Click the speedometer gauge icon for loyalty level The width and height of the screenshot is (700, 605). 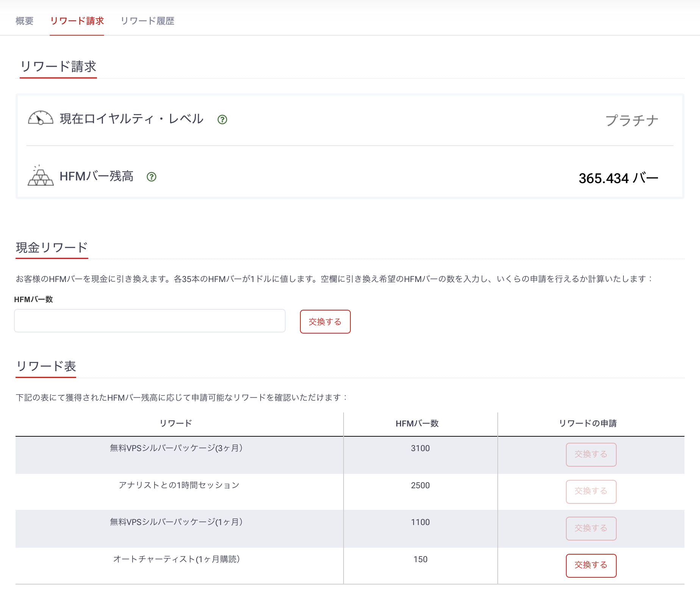point(41,118)
